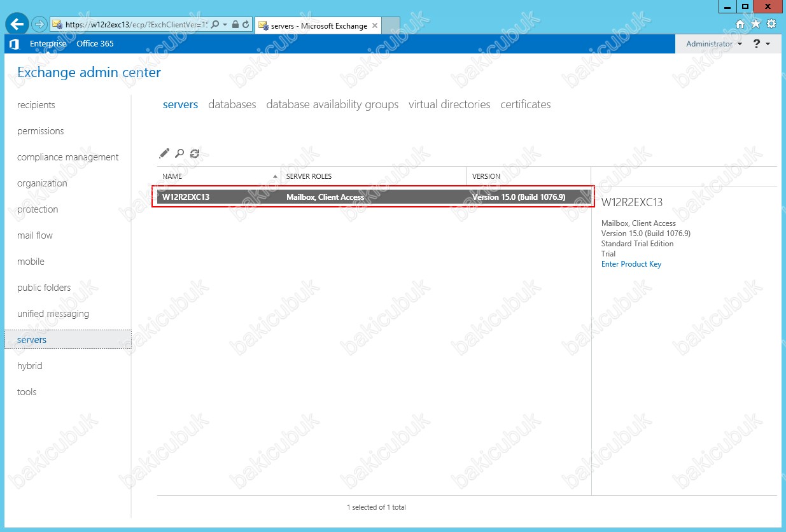786x532 pixels.
Task: Click the browser Back arrow button
Action: point(17,24)
